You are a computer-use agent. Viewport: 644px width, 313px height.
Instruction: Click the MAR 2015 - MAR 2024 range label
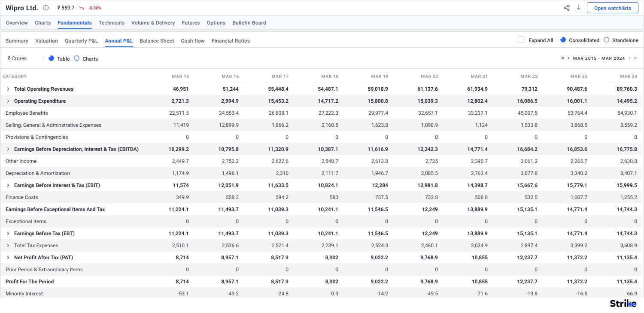(x=599, y=58)
